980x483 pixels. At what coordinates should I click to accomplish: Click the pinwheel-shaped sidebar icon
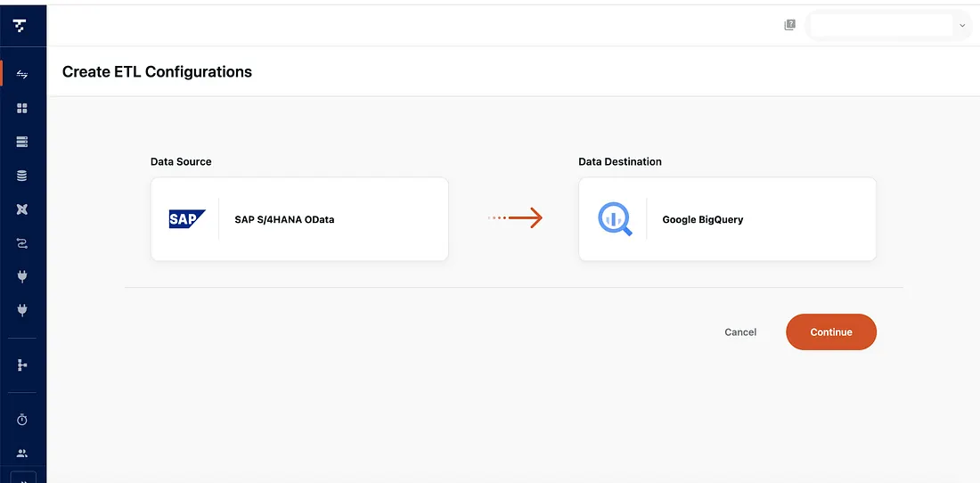tap(22, 209)
